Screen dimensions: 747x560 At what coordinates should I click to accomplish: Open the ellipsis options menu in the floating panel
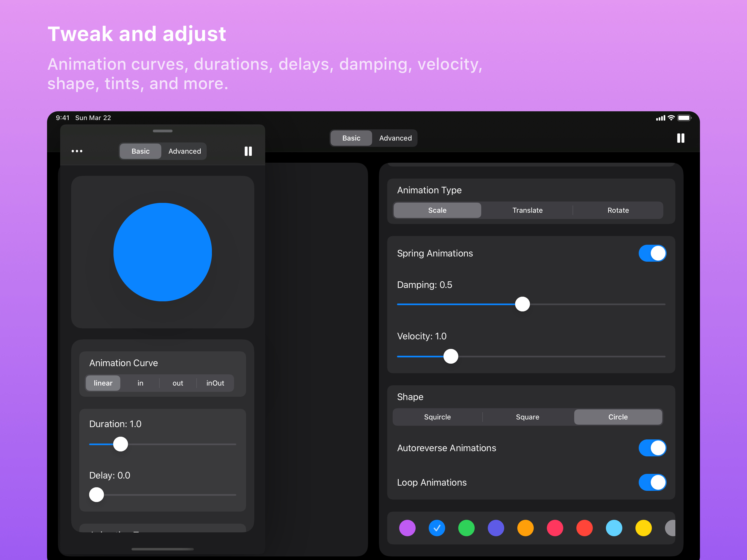(77, 151)
